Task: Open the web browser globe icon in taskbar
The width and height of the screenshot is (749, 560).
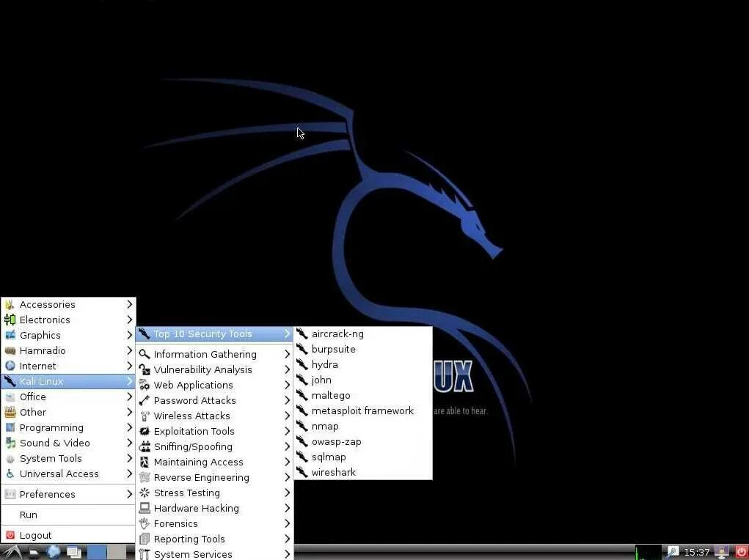Action: (54, 553)
